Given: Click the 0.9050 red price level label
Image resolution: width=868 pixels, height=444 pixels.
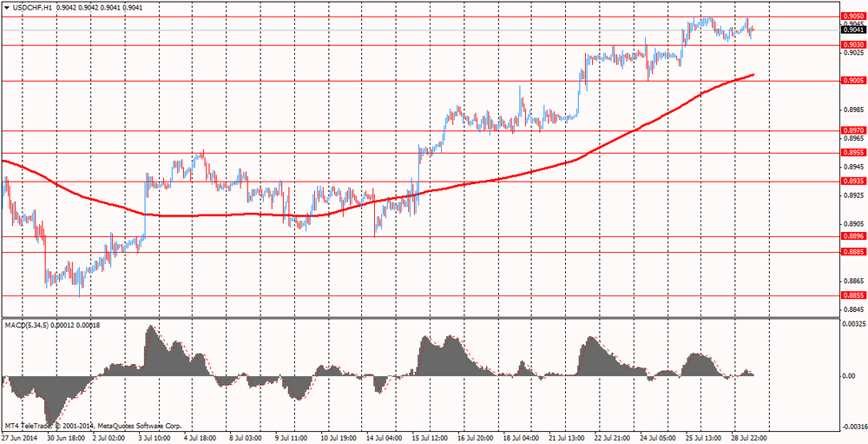Looking at the screenshot, I should 852,16.
